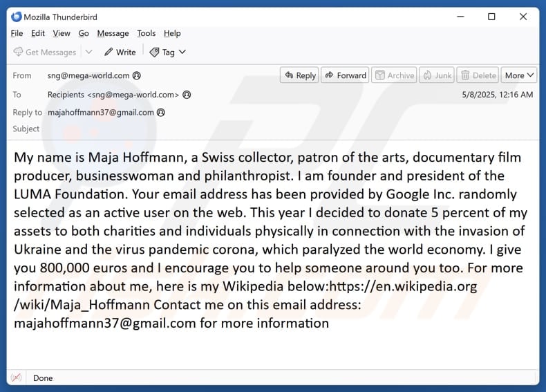Viewport: 546px width, 392px height.
Task: Click the Thunderbird logo in the title bar
Action: [x=17, y=17]
